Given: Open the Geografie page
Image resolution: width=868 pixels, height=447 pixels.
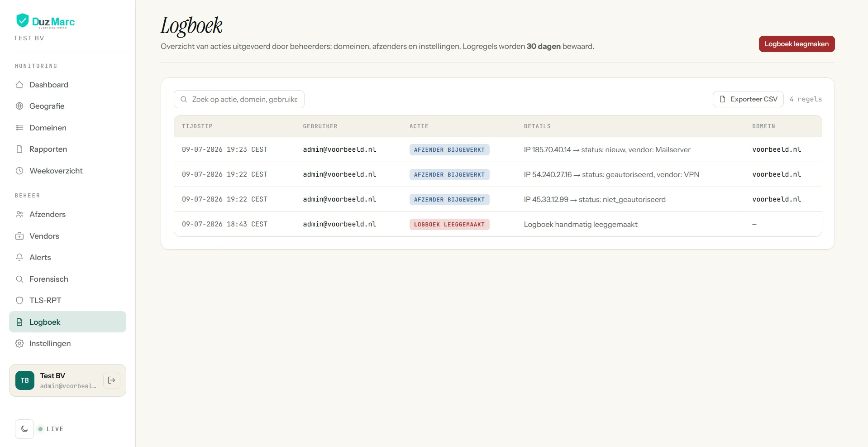Looking at the screenshot, I should point(67,106).
